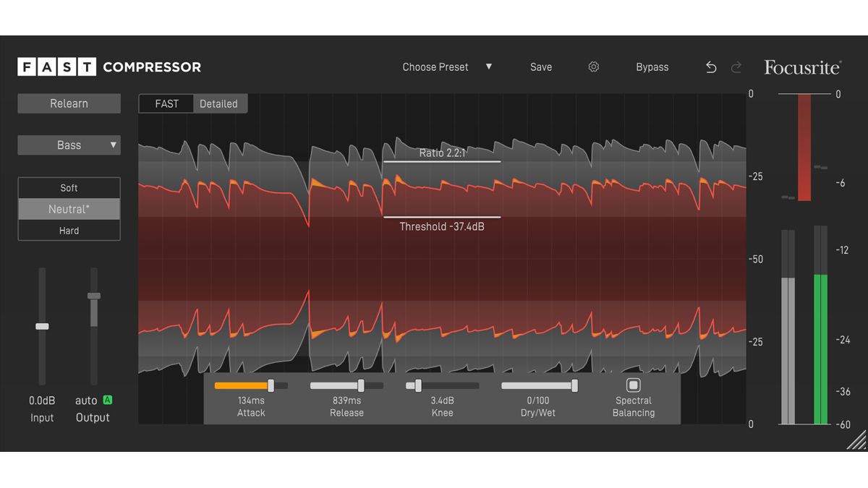Screen dimensions: 868x488
Task: Switch to the FAST view tab
Action: point(166,103)
